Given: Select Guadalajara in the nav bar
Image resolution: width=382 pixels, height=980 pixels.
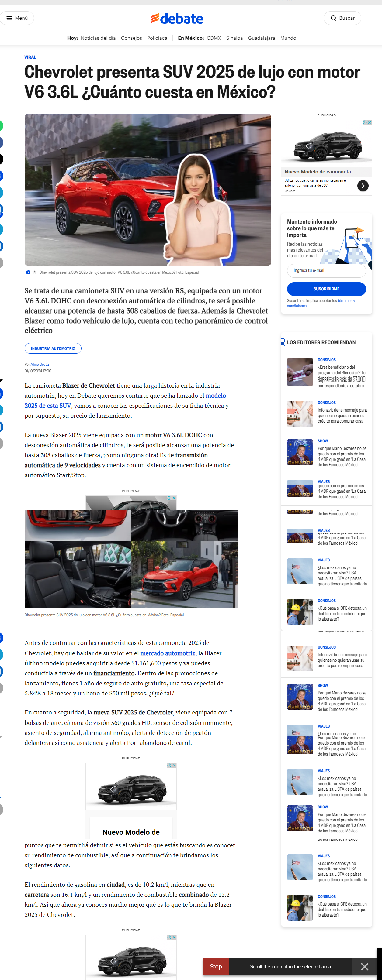Looking at the screenshot, I should 261,38.
